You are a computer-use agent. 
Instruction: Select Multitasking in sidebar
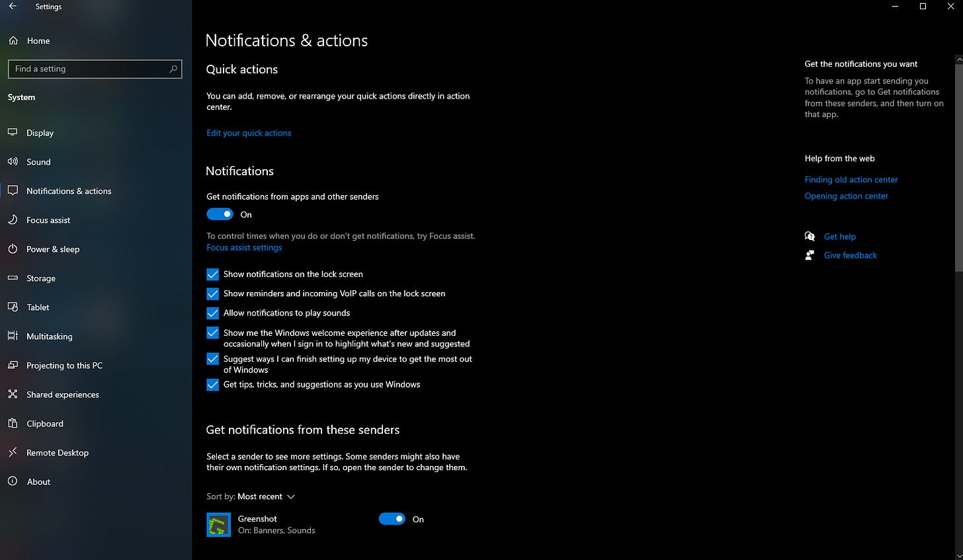pyautogui.click(x=96, y=336)
